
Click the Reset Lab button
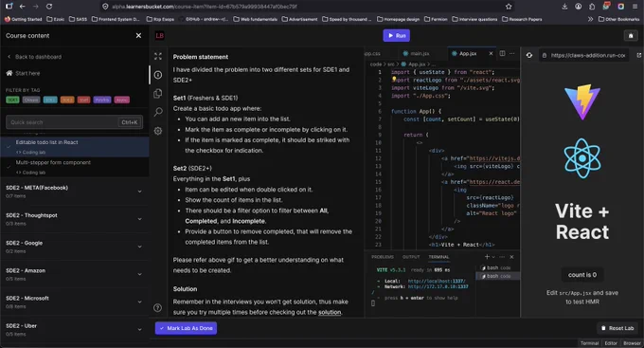[617, 328]
